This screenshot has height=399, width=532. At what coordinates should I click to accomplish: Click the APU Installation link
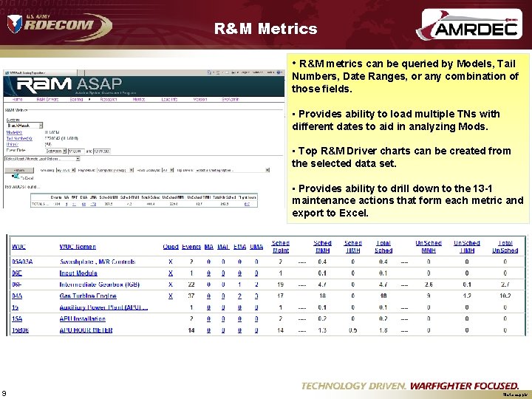coord(83,319)
